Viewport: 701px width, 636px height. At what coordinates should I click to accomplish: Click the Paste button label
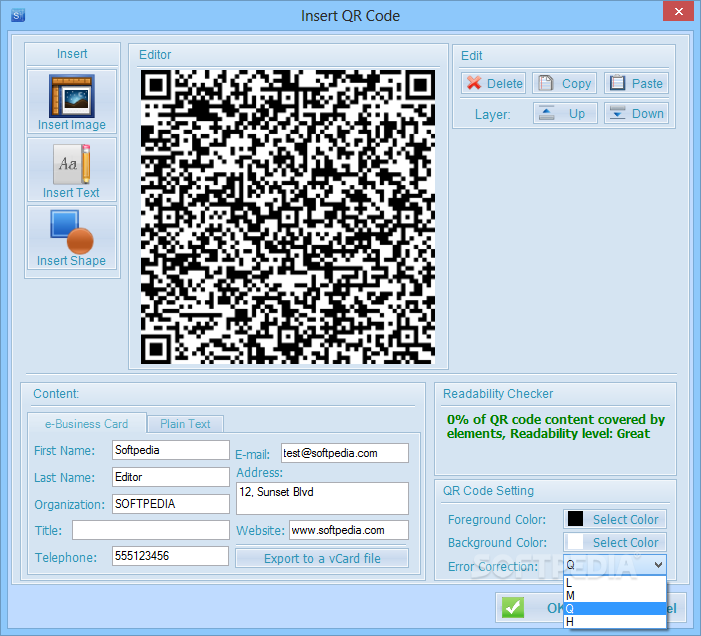coord(647,84)
